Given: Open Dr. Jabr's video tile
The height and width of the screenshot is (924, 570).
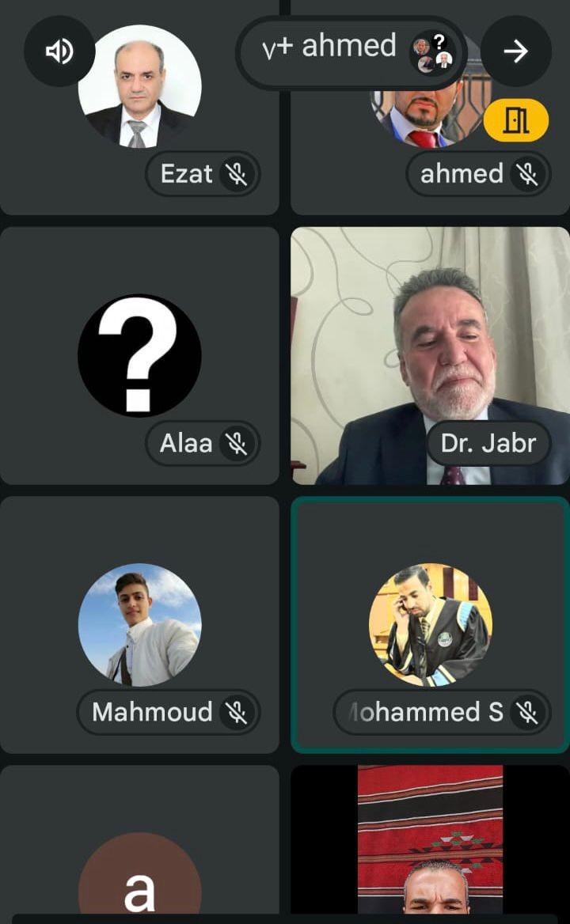Looking at the screenshot, I should (x=431, y=356).
